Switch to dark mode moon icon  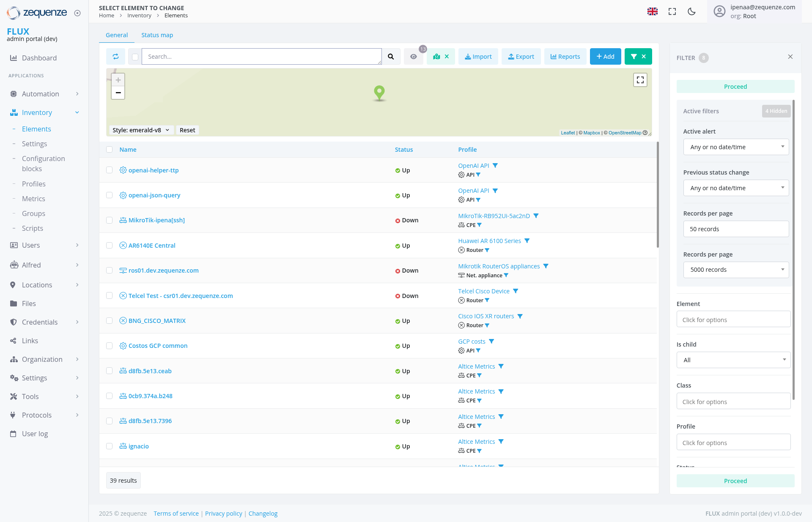[692, 11]
